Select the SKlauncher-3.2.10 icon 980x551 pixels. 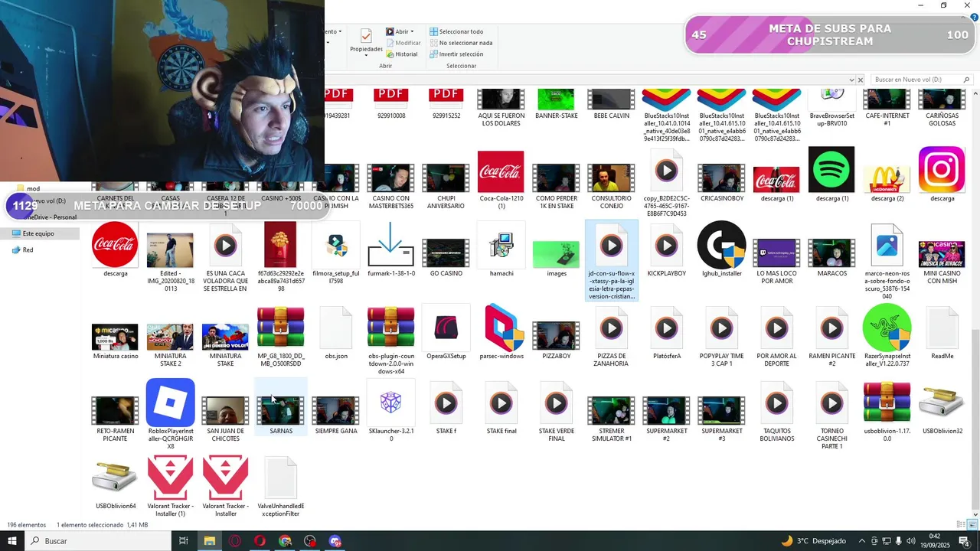coord(390,403)
